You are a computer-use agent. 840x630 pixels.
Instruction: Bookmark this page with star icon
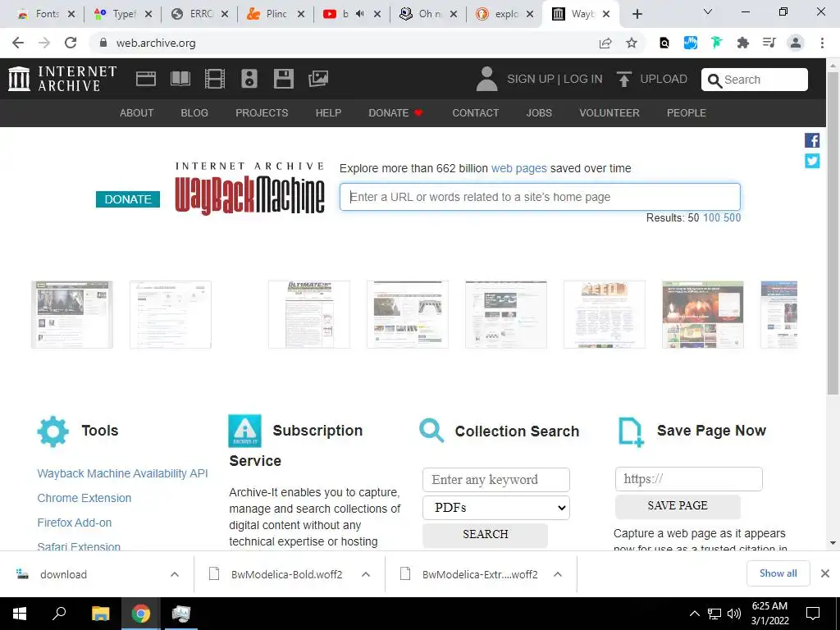[x=632, y=43]
